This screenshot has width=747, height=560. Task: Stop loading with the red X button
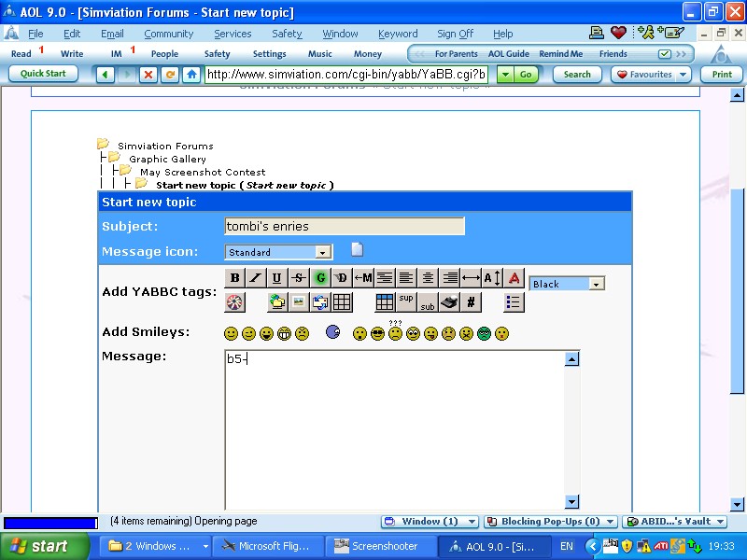148,75
